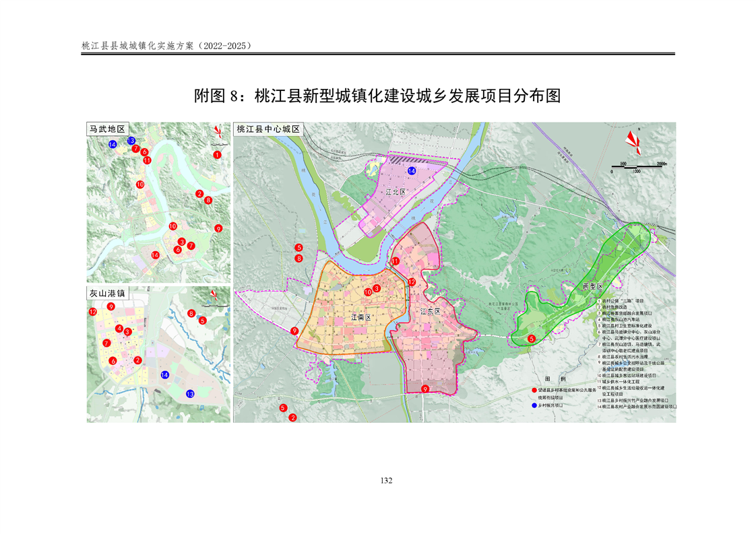756x534 pixels.
Task: Click red marker 4 in Huishangang town map
Action: click(x=119, y=329)
